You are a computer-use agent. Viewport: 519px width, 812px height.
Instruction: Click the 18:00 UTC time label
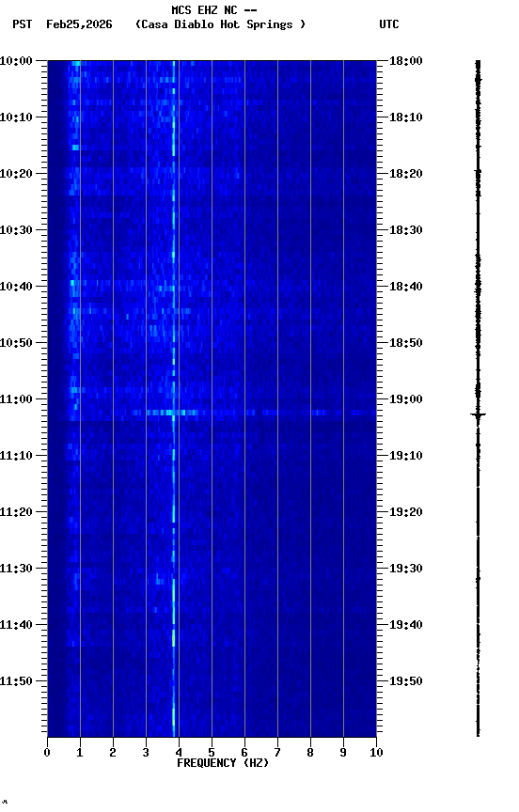[x=406, y=61]
